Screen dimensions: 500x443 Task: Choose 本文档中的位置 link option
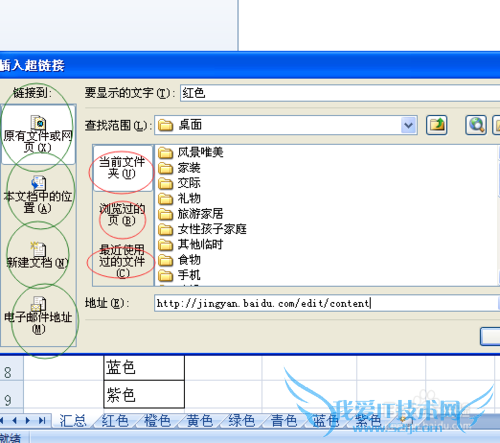click(x=38, y=195)
